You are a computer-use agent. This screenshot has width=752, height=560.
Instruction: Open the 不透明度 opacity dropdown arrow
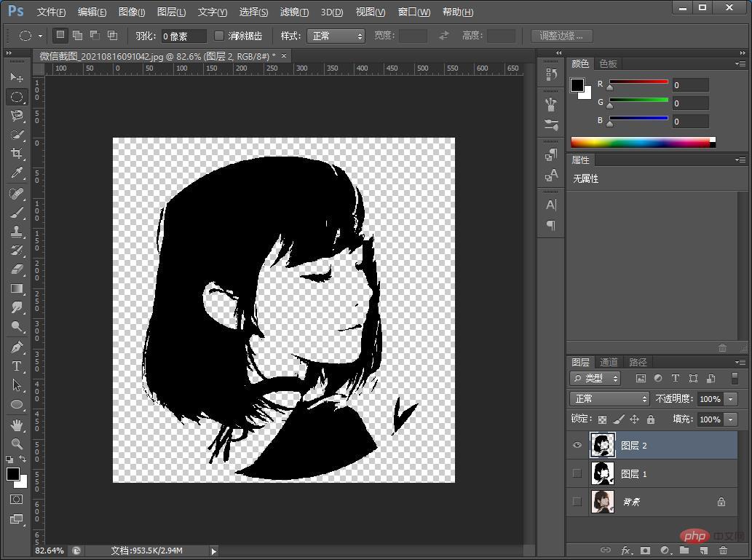730,399
